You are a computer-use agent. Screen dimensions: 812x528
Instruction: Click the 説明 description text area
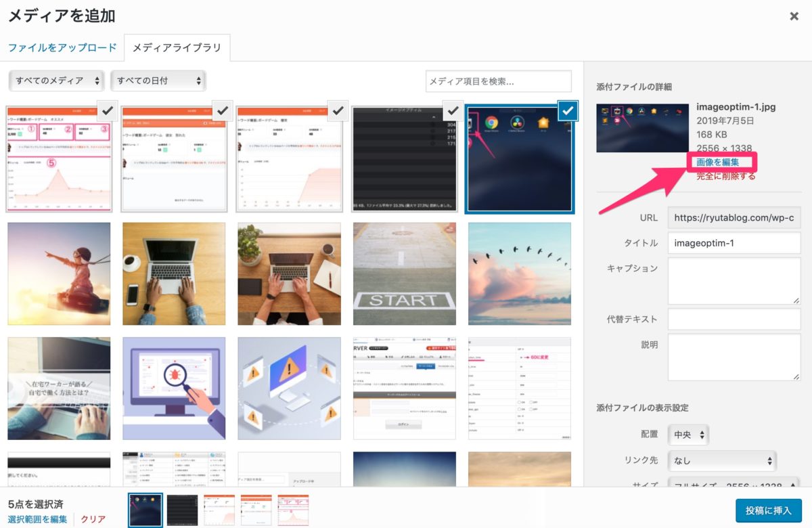pos(734,357)
